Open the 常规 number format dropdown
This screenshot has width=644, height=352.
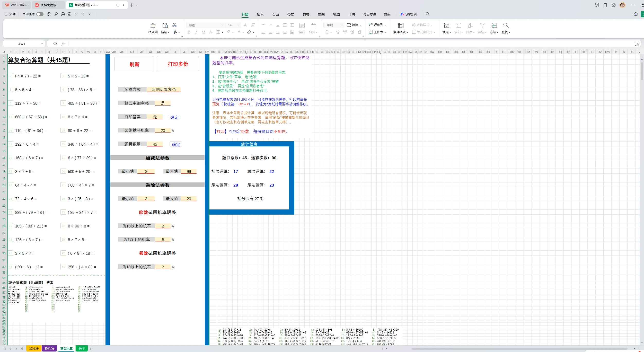pos(341,25)
